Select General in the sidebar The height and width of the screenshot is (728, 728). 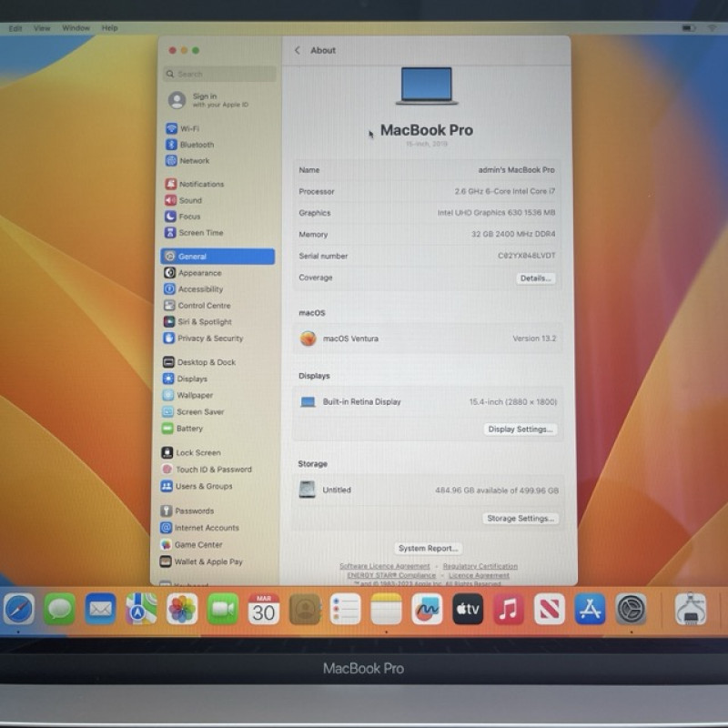217,257
